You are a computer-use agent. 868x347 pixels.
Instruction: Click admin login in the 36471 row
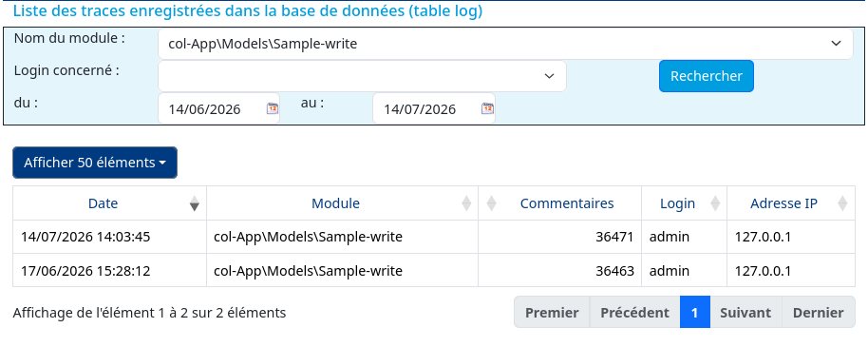click(x=670, y=238)
